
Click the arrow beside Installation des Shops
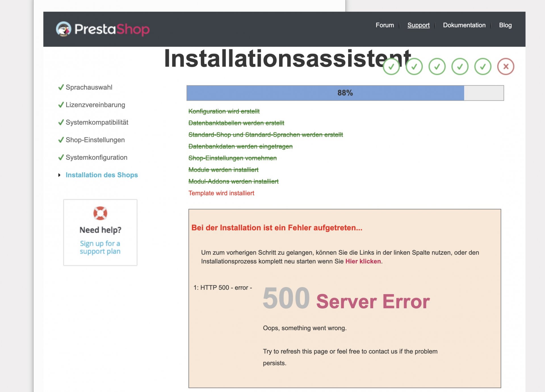coord(59,175)
